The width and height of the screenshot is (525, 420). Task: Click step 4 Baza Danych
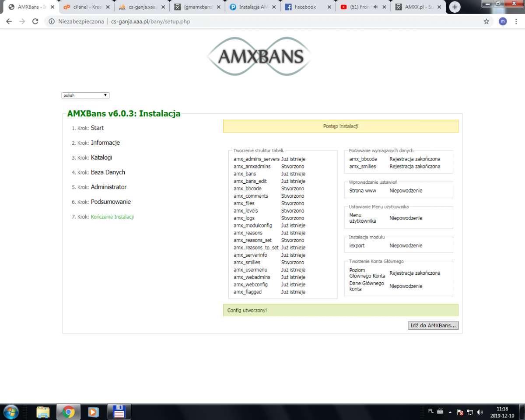click(108, 172)
